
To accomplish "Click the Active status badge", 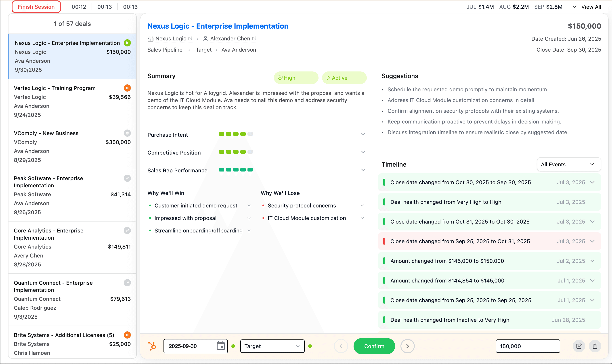I will pyautogui.click(x=344, y=78).
